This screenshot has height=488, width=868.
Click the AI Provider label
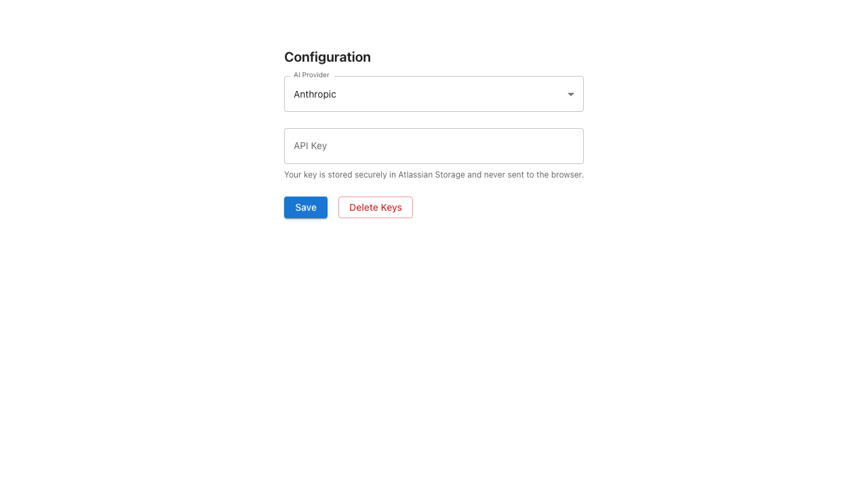point(311,75)
